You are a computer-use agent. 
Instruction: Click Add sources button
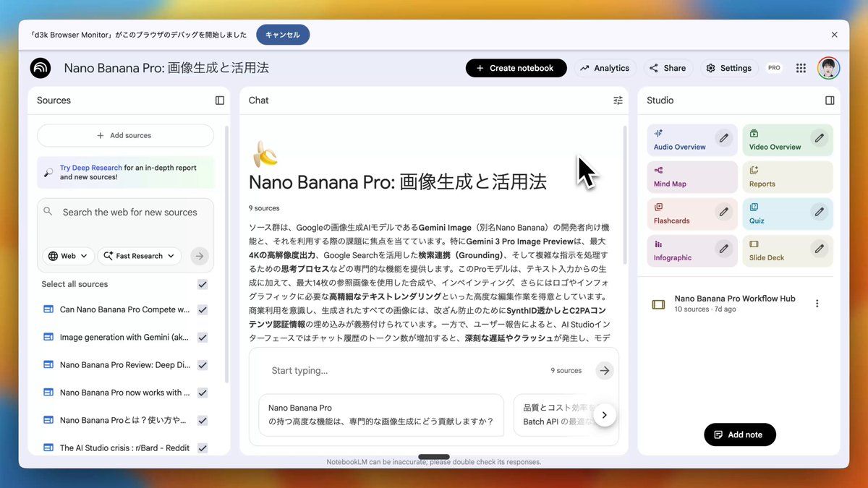125,135
